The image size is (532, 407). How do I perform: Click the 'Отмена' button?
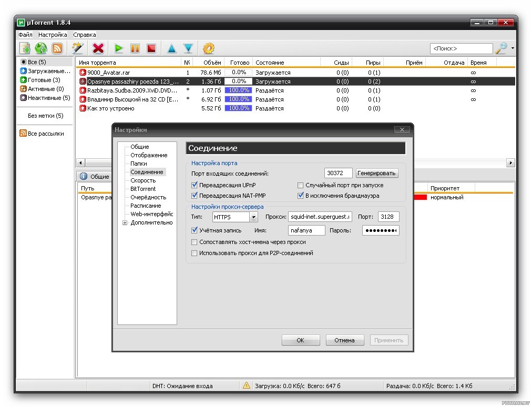tap(345, 340)
